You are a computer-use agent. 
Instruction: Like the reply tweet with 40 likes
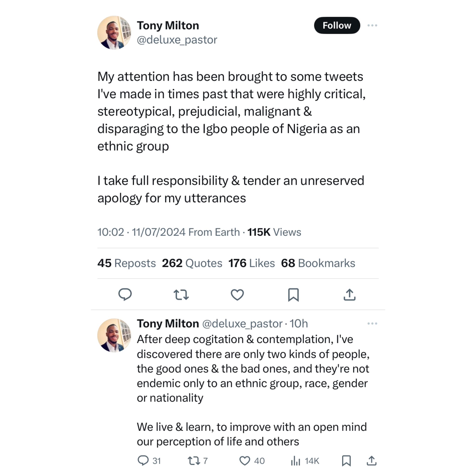tap(245, 460)
